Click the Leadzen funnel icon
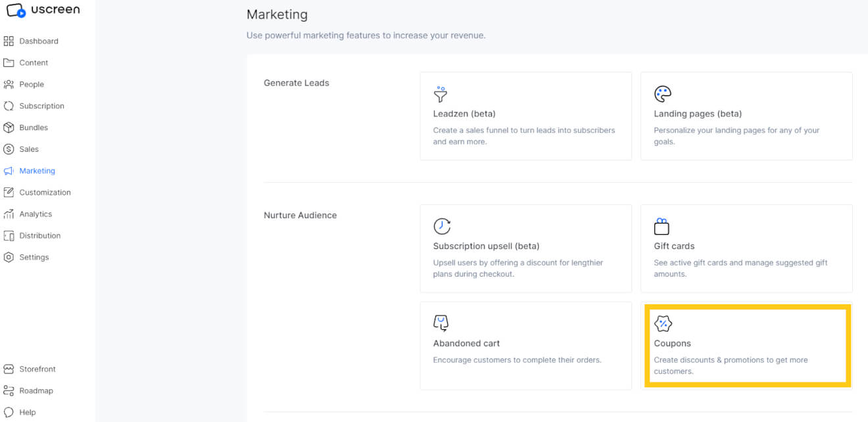Viewport: 868px width, 422px height. tap(441, 94)
